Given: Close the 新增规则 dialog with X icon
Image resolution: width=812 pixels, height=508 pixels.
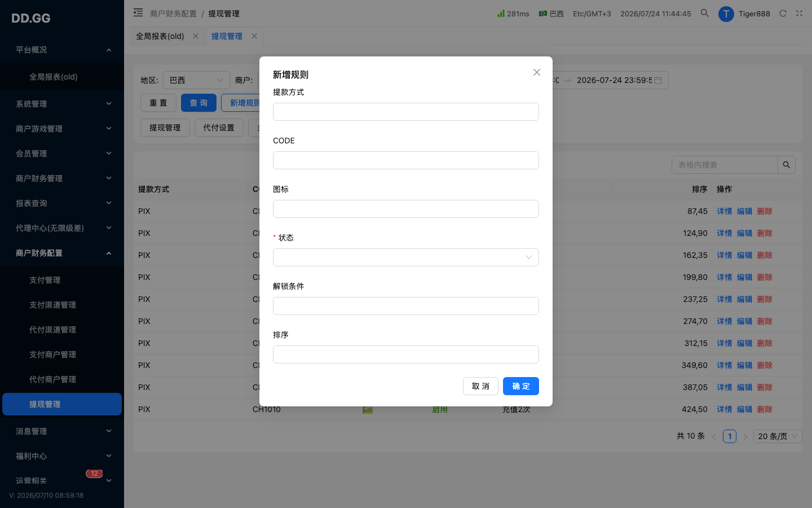Looking at the screenshot, I should tap(536, 72).
